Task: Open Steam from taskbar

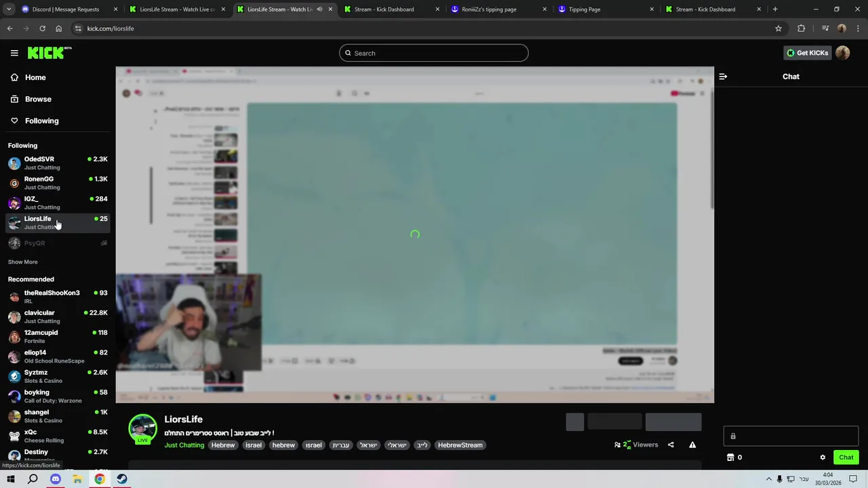Action: (121, 479)
